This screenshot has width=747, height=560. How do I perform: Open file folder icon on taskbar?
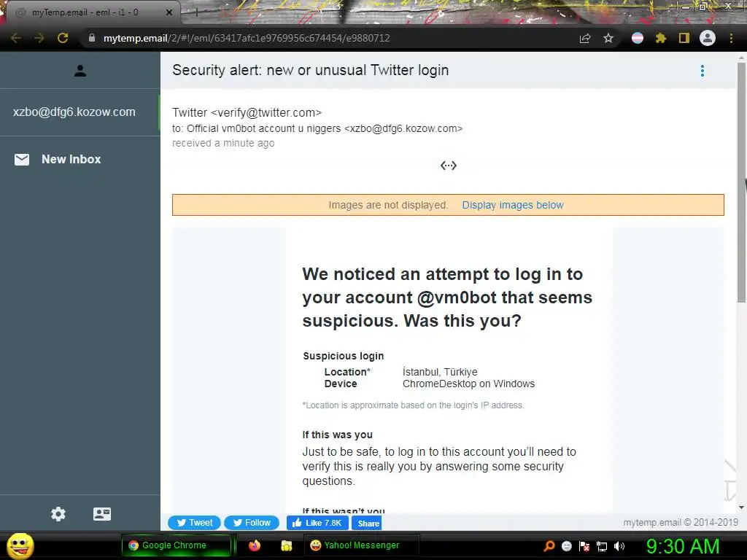coord(286,545)
